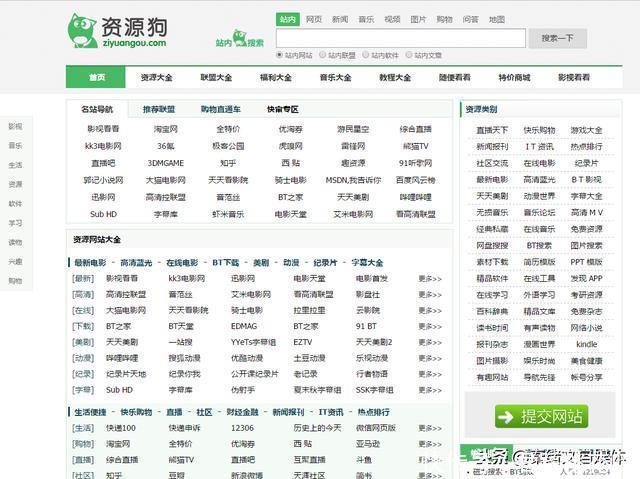Select the 站内软件 radio button
Screen dimensions: 640x479
pos(366,55)
